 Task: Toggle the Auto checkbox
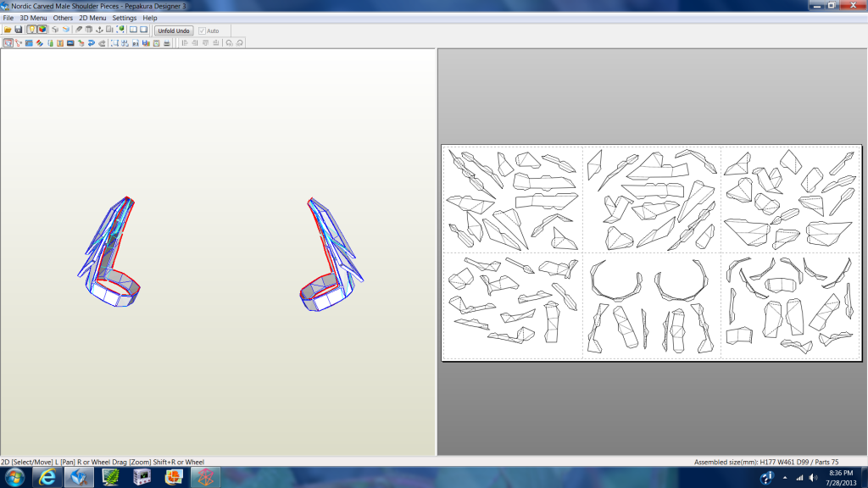coord(202,30)
